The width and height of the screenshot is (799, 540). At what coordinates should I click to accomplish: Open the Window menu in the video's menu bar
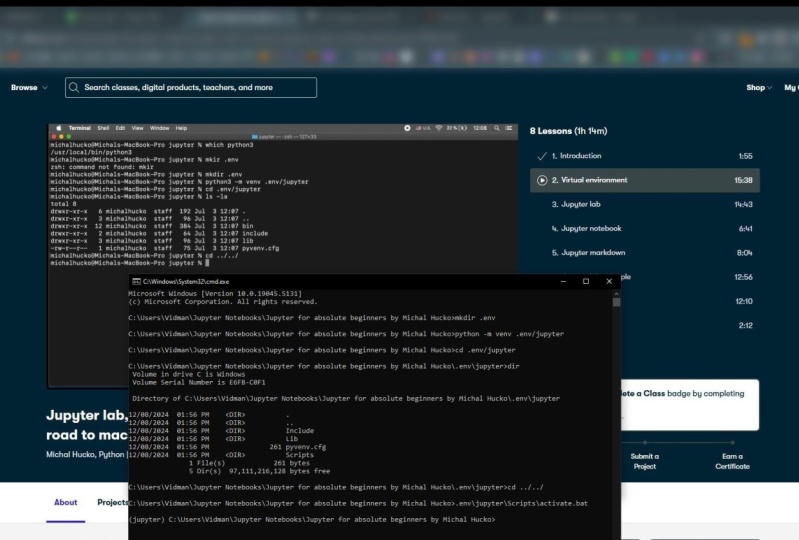(x=159, y=128)
